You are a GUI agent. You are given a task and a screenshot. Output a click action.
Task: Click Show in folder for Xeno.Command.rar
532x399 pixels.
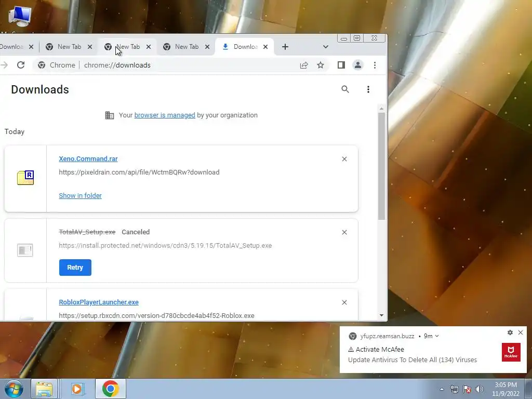click(x=80, y=196)
